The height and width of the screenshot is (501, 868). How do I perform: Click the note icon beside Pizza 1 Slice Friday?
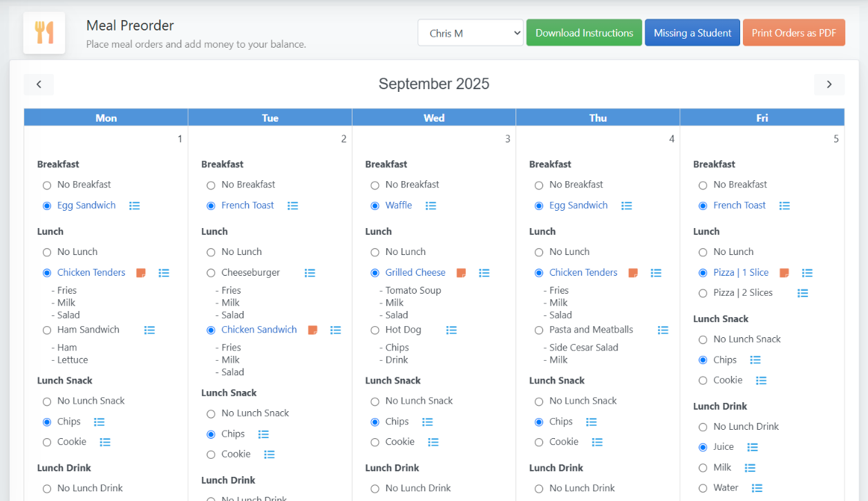[784, 272]
